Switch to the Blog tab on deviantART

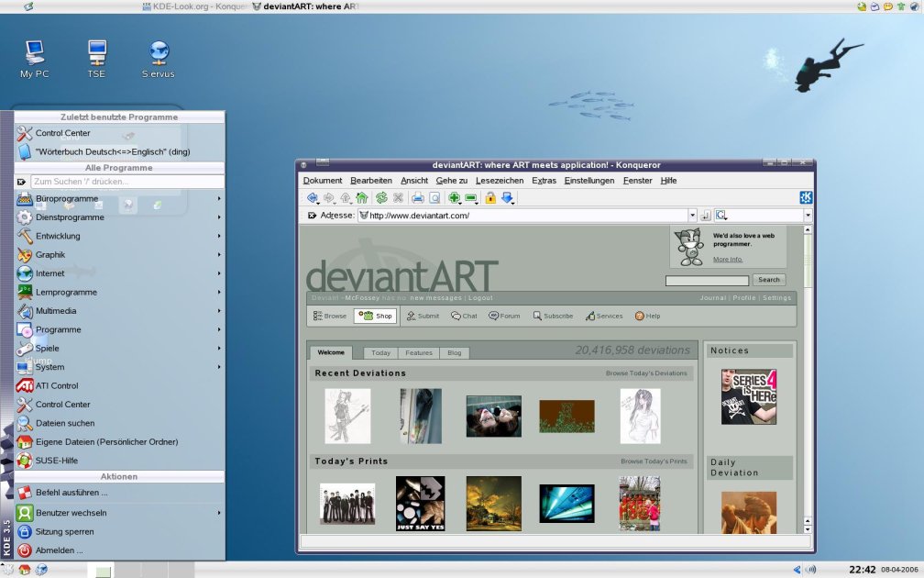[x=455, y=352]
